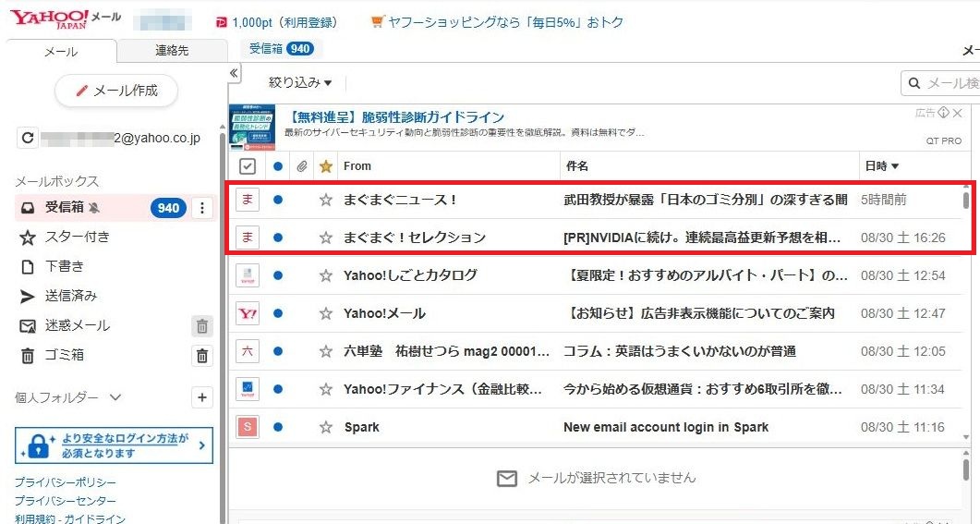Add a new personal folder with plus icon
The width and height of the screenshot is (980, 524).
[x=202, y=397]
